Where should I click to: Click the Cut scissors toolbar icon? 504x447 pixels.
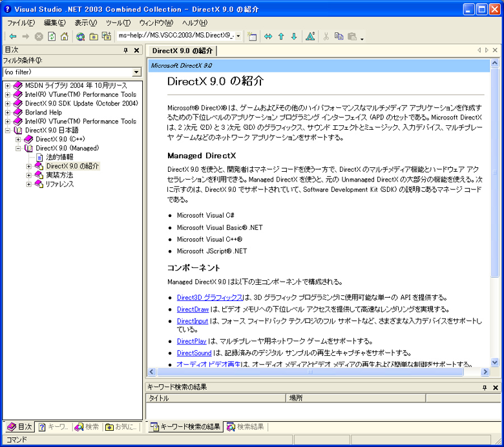tap(326, 37)
